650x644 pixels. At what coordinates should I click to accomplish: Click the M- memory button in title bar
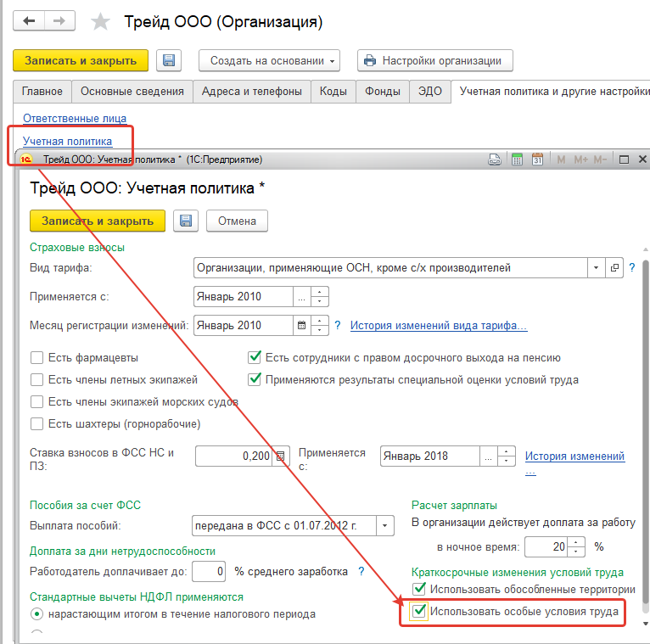[600, 160]
